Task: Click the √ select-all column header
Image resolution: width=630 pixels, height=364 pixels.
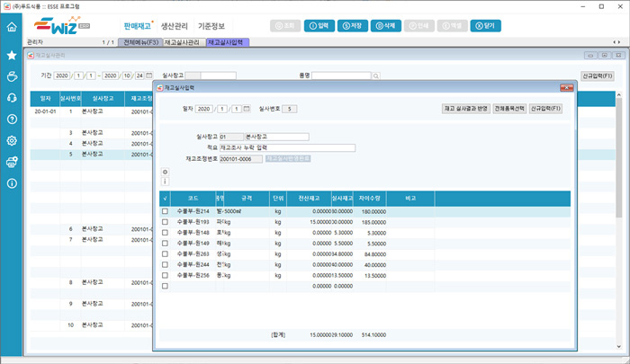Action: (x=165, y=199)
